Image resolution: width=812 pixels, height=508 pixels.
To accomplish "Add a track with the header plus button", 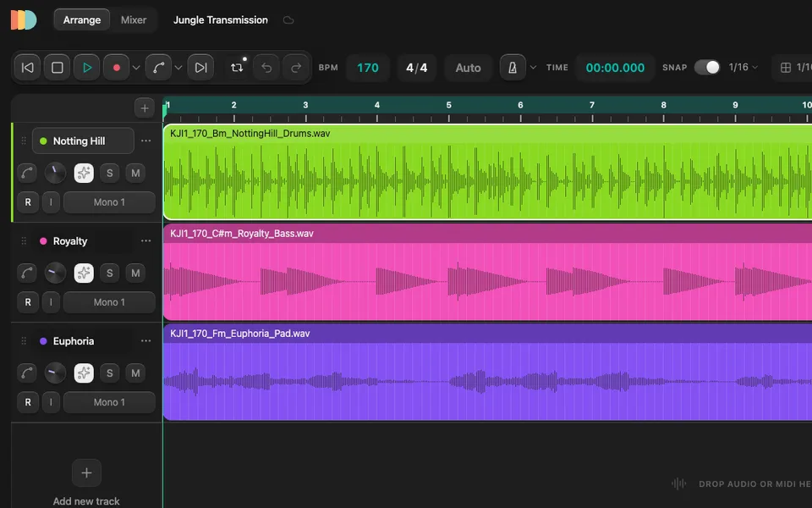I will [145, 108].
